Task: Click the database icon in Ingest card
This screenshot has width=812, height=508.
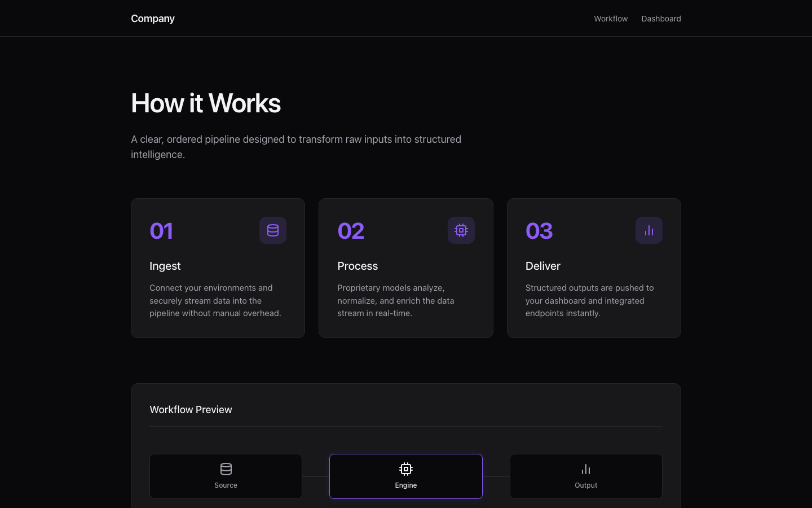Action: point(273,230)
